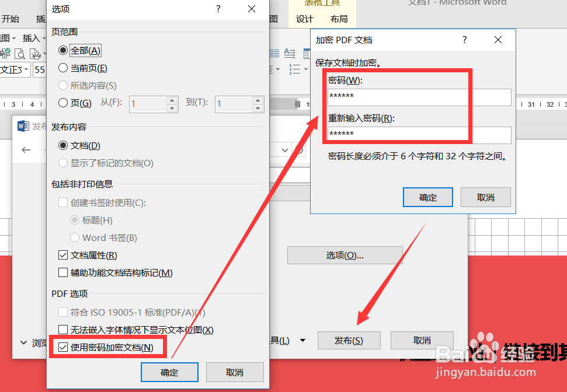
Task: Click the 确定 button in the encrypt dialog
Action: [x=427, y=197]
